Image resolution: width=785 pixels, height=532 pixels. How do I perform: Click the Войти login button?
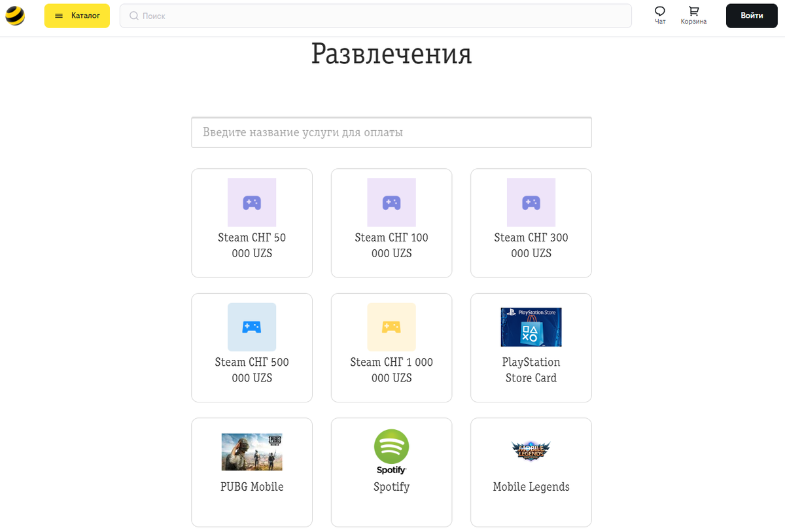pyautogui.click(x=752, y=16)
